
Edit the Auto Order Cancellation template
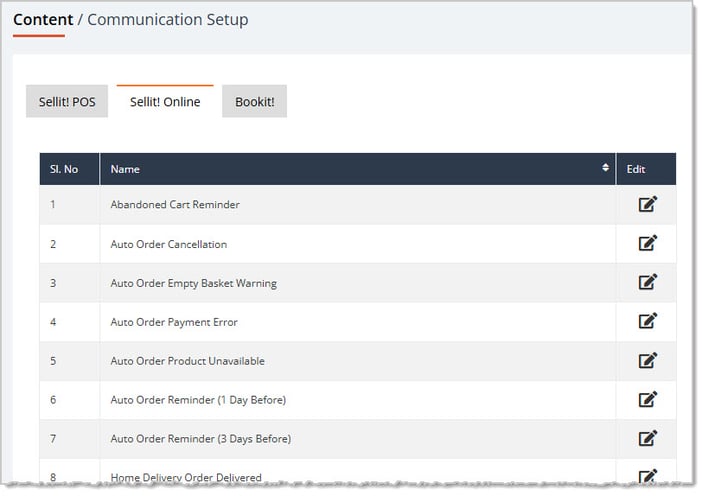tap(647, 243)
